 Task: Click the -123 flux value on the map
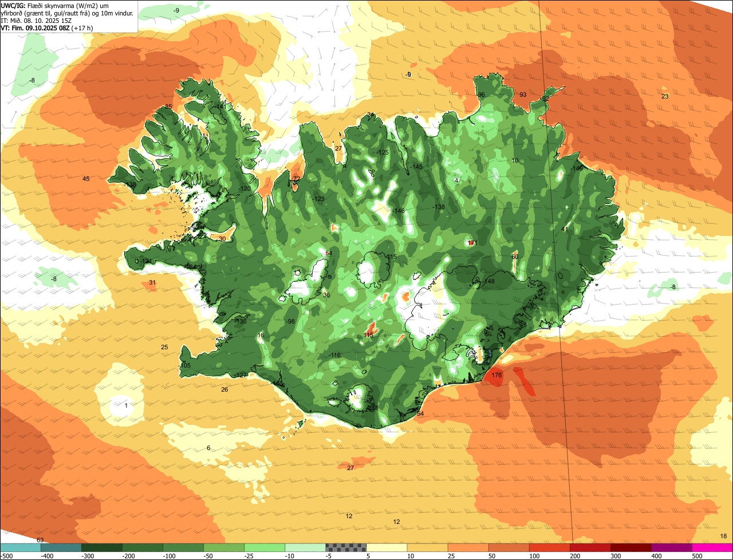pos(318,199)
